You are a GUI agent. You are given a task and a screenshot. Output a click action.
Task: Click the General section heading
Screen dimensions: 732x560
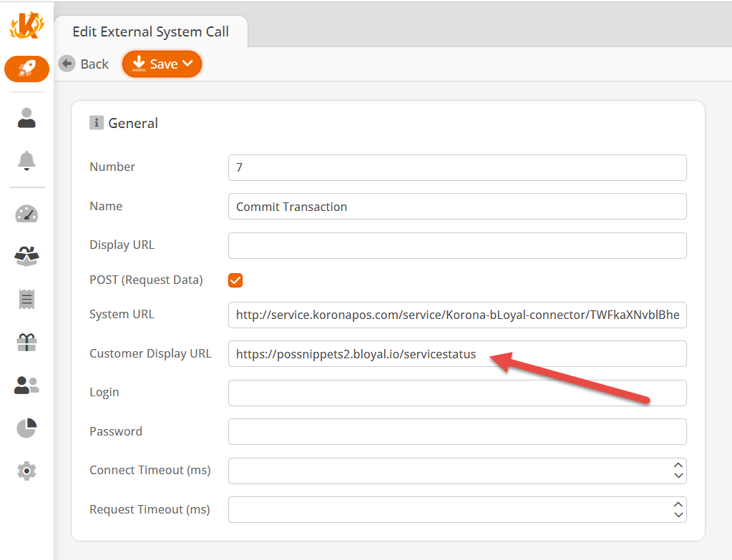pyautogui.click(x=133, y=123)
